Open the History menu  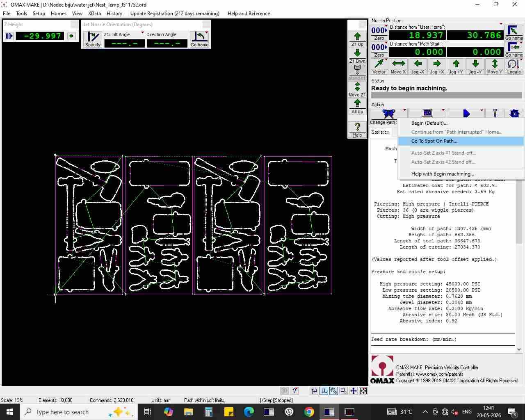pos(114,13)
